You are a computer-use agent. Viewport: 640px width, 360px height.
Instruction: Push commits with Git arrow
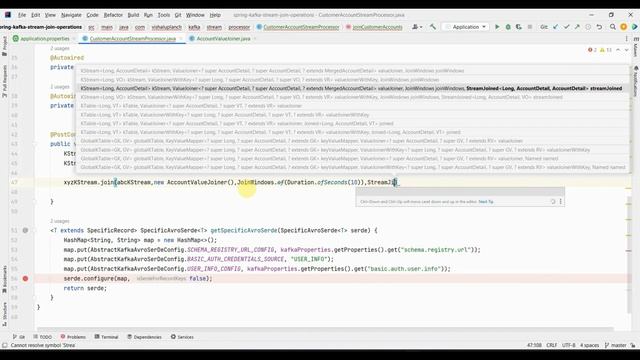click(x=577, y=27)
